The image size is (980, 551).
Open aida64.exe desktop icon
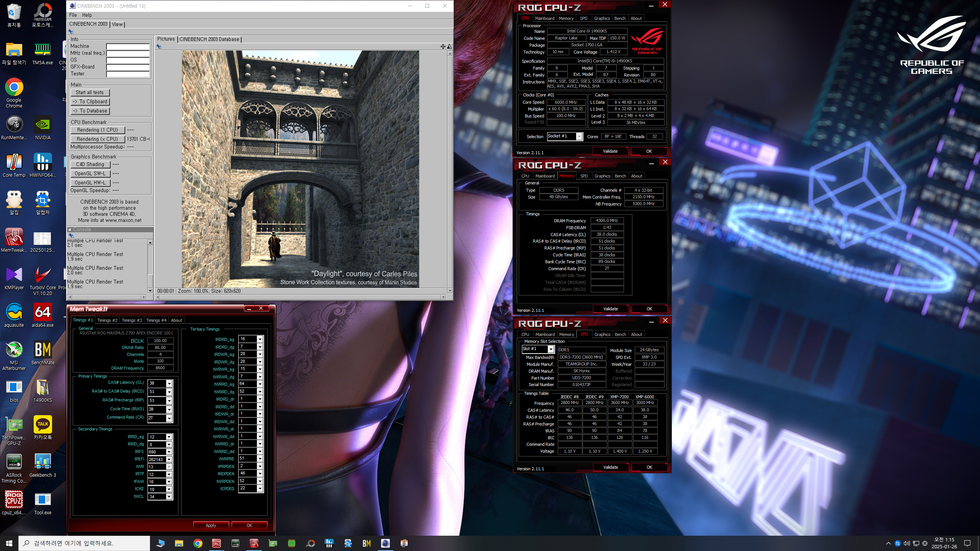(42, 315)
